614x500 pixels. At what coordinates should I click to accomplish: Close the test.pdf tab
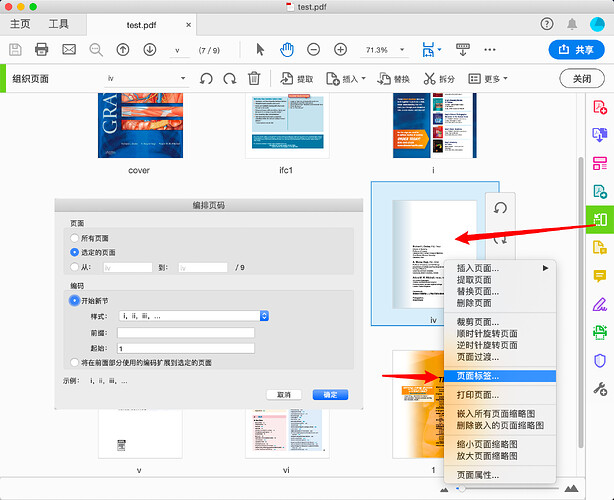(x=188, y=25)
